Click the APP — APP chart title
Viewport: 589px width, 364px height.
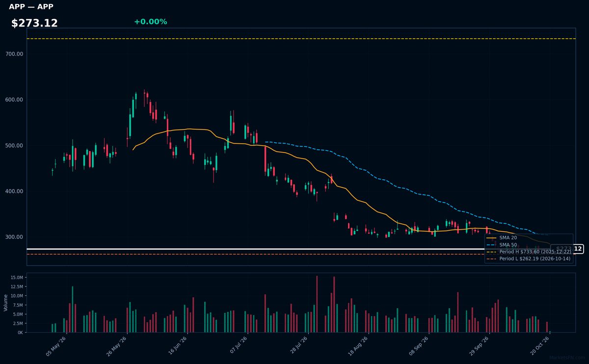31,7
